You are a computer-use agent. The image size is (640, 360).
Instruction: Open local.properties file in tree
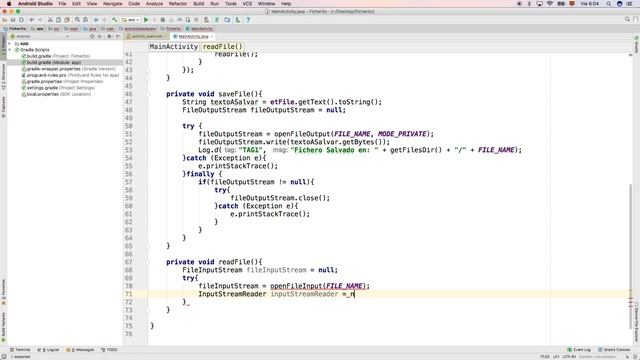56,94
